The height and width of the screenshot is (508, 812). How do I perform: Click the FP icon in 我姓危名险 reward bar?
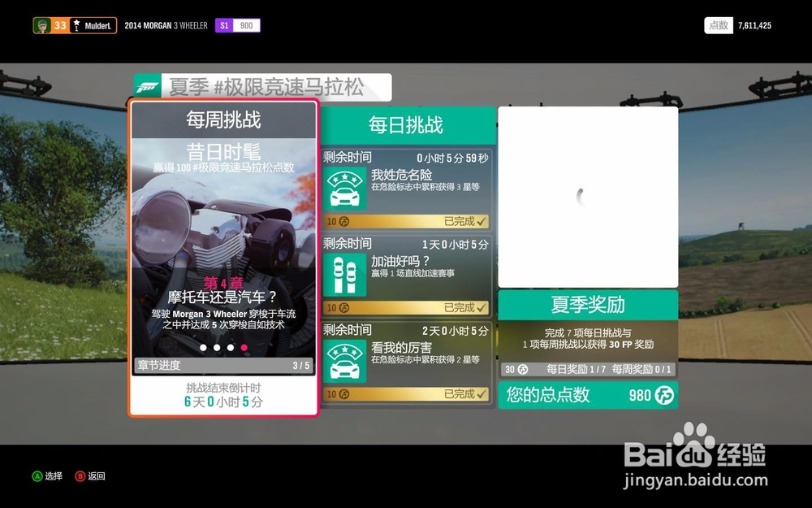[x=343, y=222]
